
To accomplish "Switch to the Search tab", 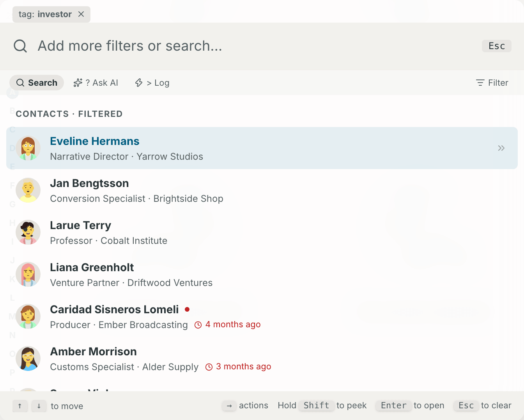I will pos(37,83).
